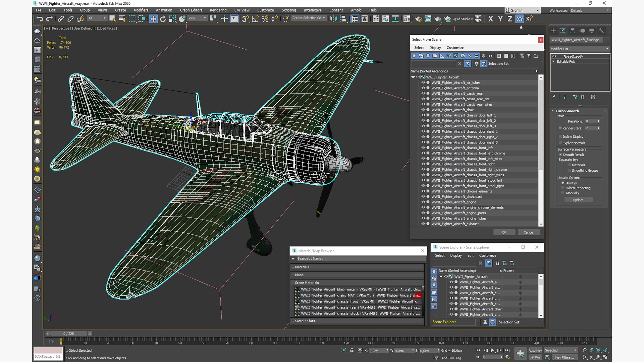
Task: Activate the Select and Scale tool
Action: [172, 19]
